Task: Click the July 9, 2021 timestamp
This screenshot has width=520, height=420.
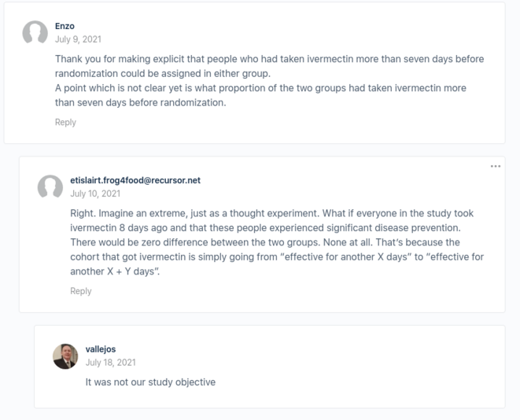Action: pos(78,39)
